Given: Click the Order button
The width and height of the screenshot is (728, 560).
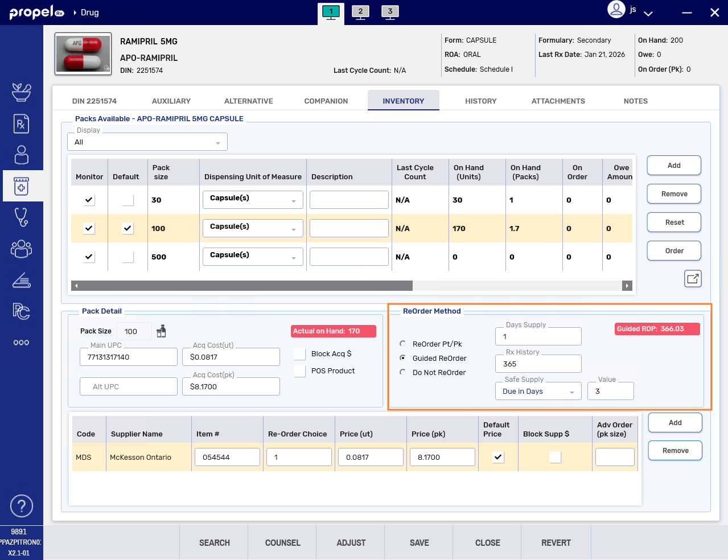Looking at the screenshot, I should coord(674,251).
